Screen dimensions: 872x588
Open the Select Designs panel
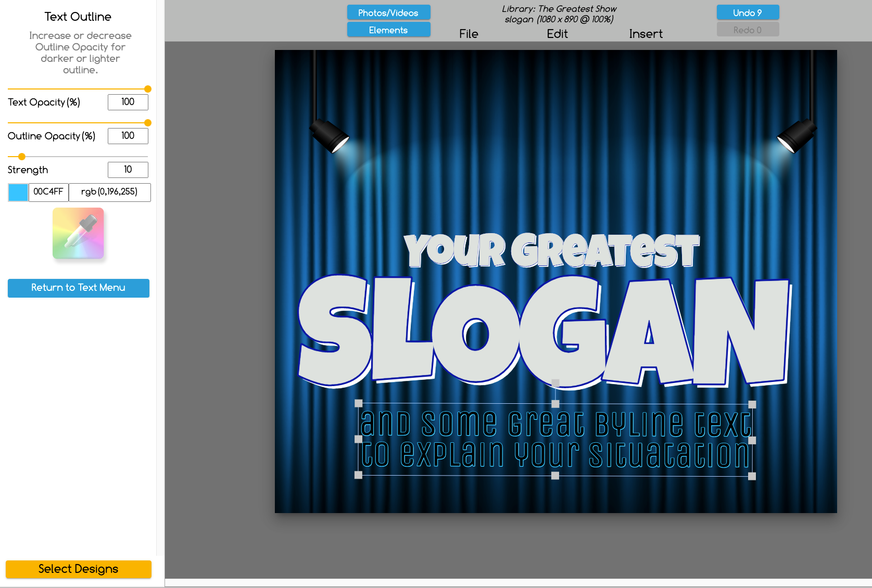click(x=78, y=569)
